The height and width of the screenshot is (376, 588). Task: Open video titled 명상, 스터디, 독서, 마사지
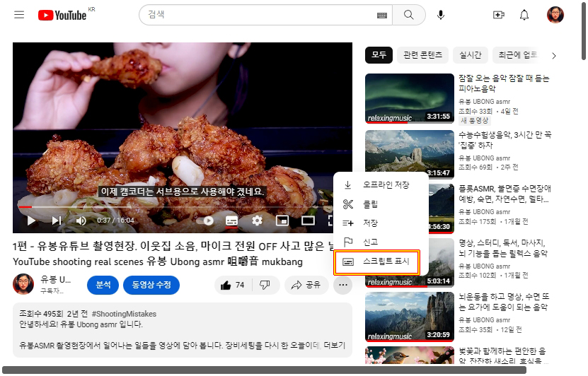click(x=503, y=248)
